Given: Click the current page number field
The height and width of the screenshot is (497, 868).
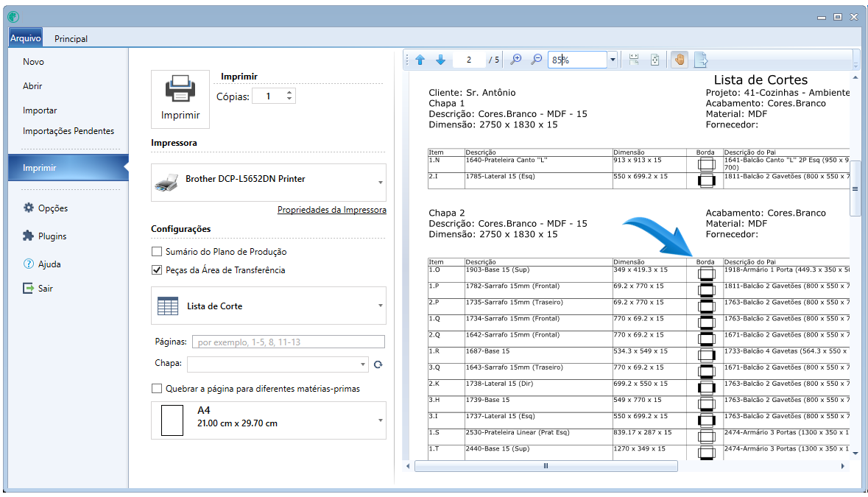Looking at the screenshot, I should tap(468, 60).
